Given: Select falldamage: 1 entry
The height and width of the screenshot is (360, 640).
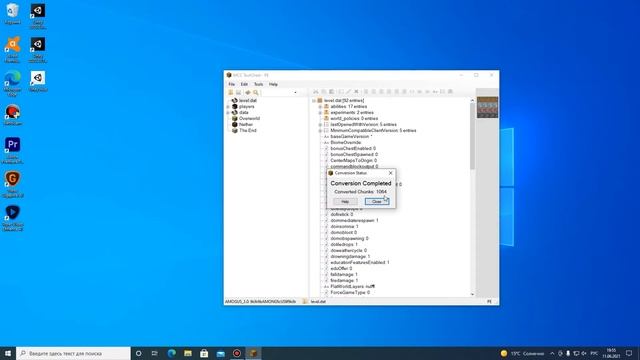Looking at the screenshot, I should point(344,275).
